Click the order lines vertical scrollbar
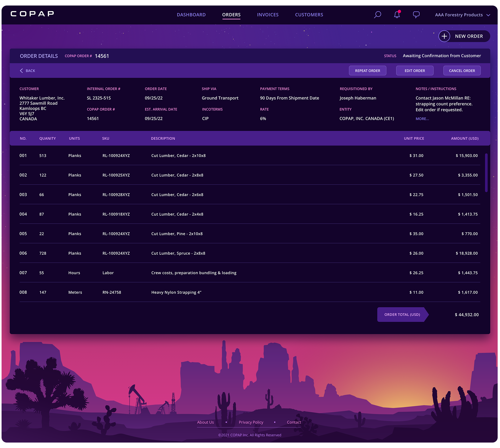The height and width of the screenshot is (448, 500). 486,173
